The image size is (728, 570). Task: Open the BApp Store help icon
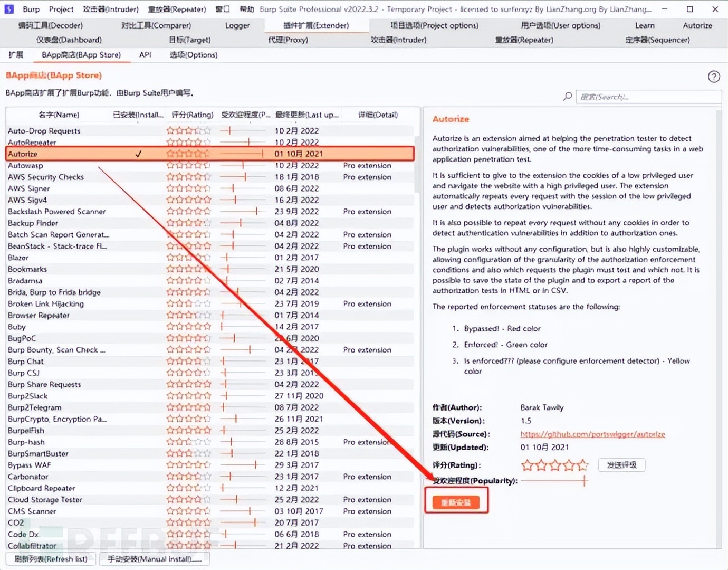coord(714,77)
